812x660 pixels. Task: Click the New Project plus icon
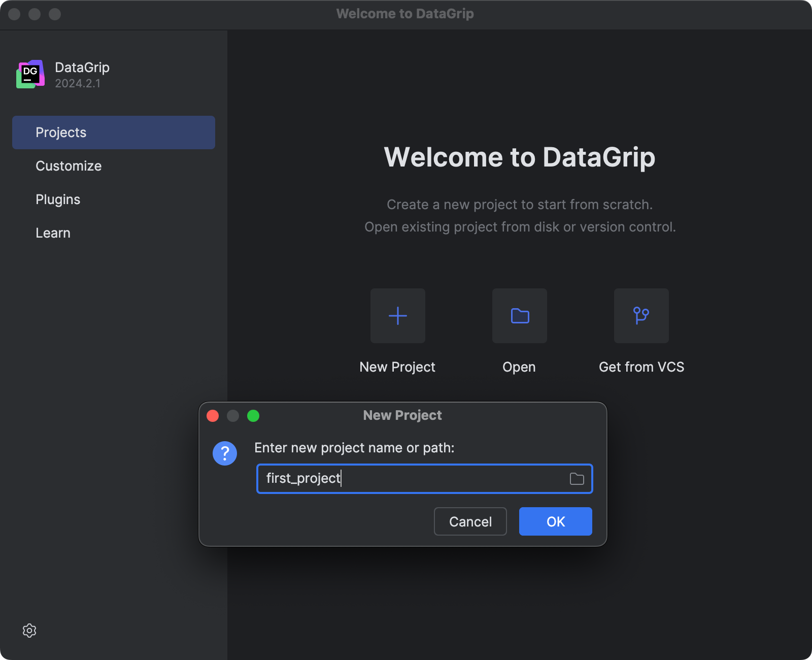click(x=398, y=316)
